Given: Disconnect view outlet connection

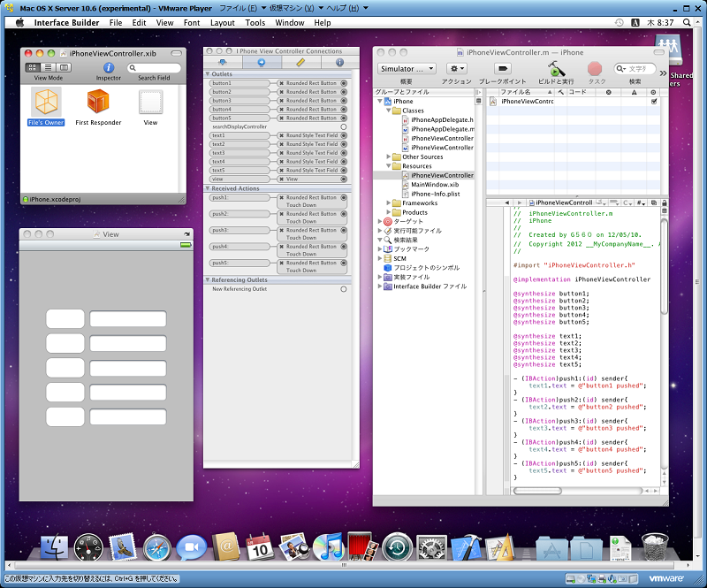Looking at the screenshot, I should pos(281,179).
